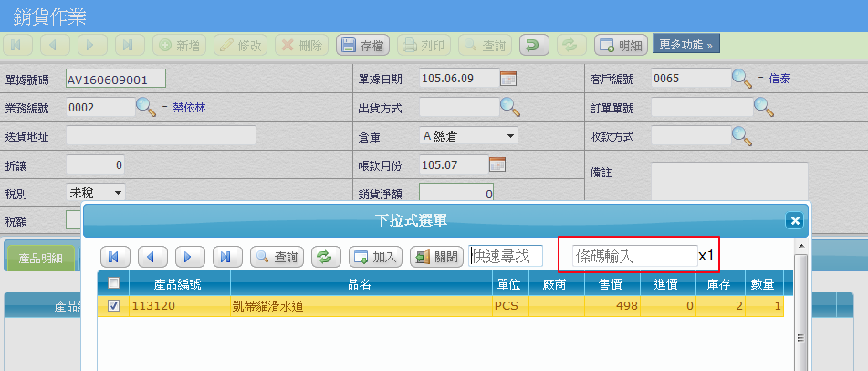Open the 收款方式 lookup magnifier
The height and width of the screenshot is (371, 868).
click(742, 136)
